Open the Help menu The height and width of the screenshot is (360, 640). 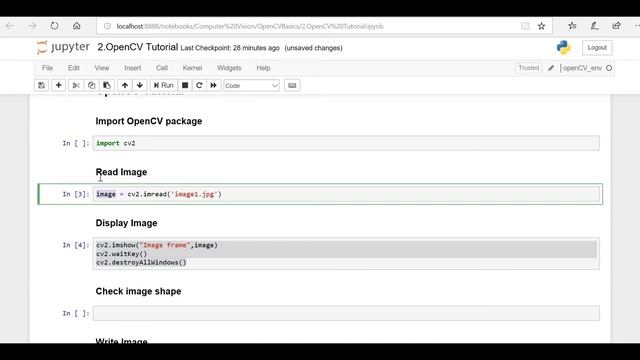263,68
